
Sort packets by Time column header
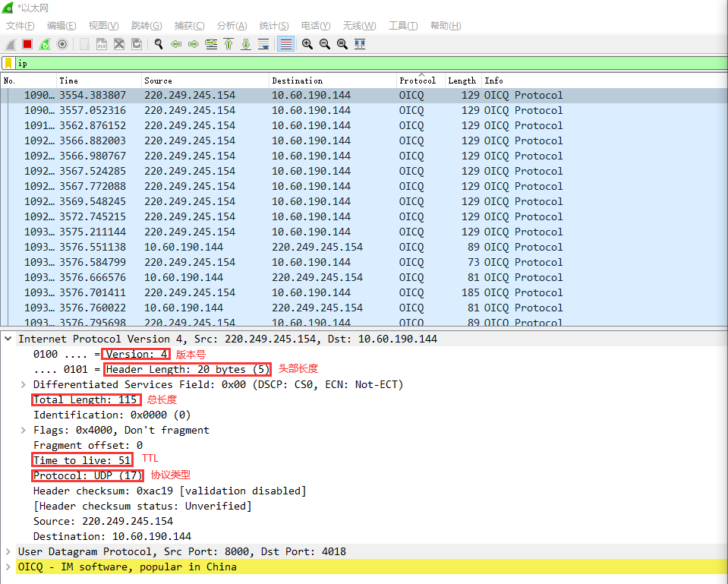[x=99, y=80]
